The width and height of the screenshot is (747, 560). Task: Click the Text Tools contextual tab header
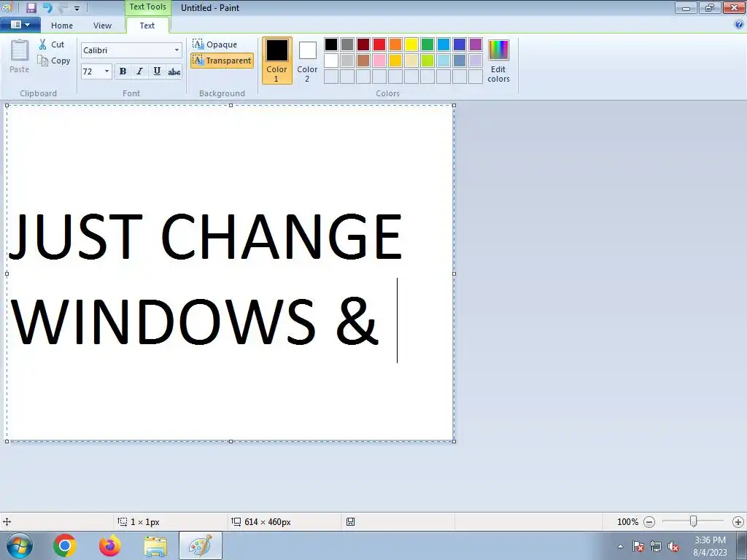coord(147,7)
